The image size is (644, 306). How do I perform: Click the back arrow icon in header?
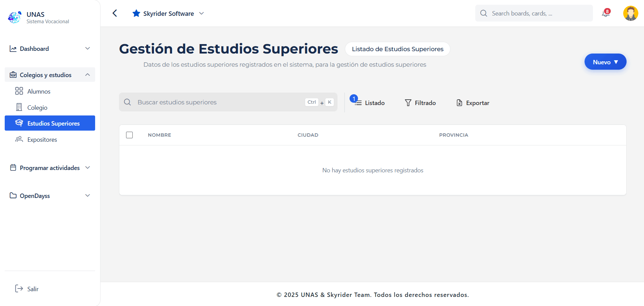tap(115, 13)
